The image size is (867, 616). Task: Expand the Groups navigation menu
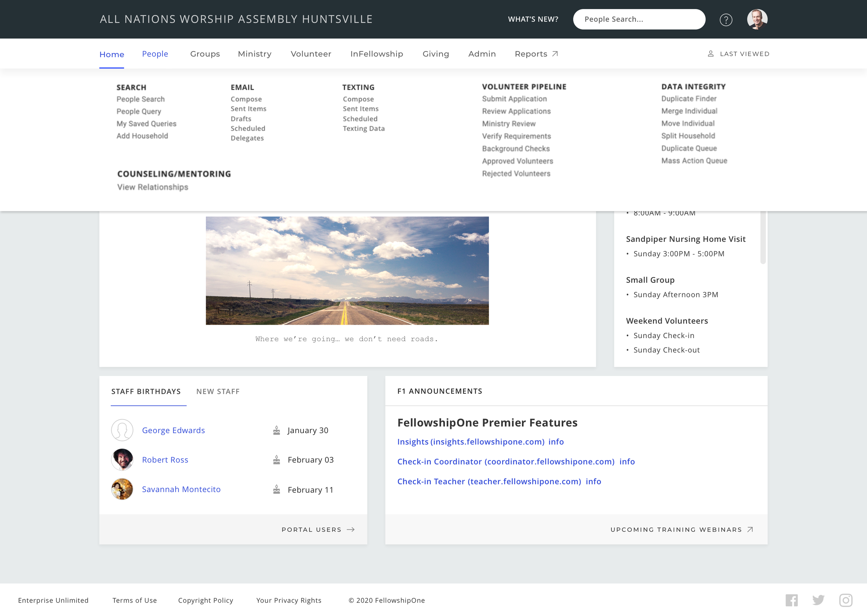pyautogui.click(x=205, y=54)
